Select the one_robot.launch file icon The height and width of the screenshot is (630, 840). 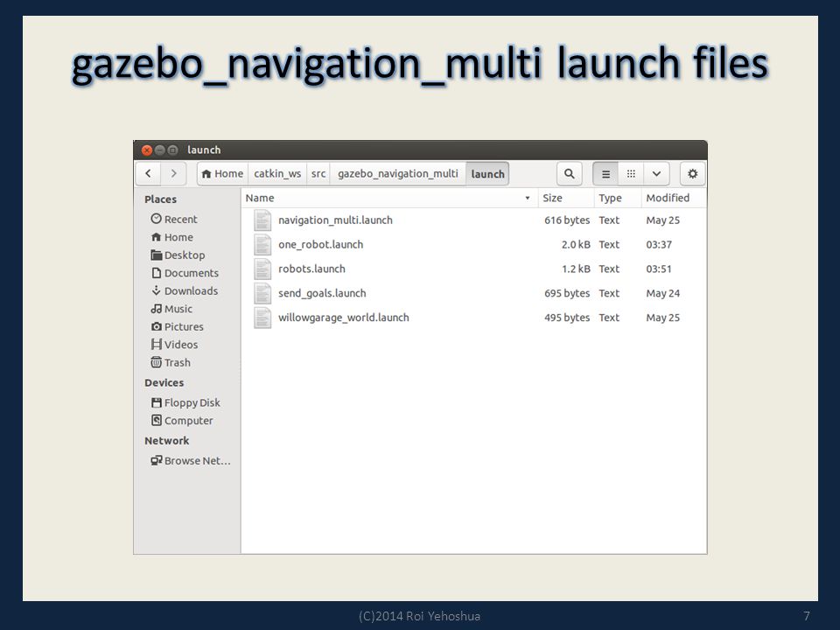point(262,245)
